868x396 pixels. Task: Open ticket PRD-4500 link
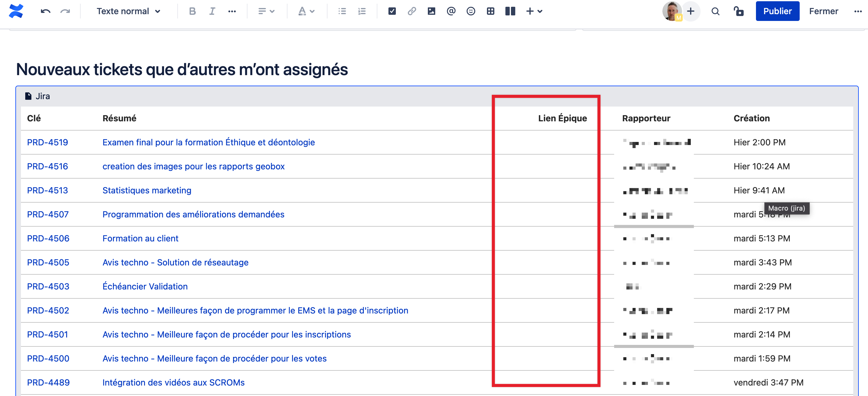[48, 358]
